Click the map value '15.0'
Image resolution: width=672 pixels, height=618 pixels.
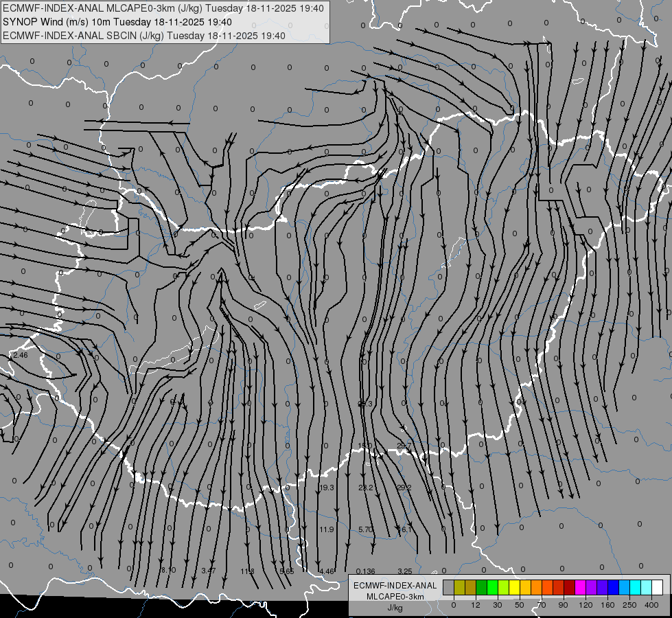(364, 446)
